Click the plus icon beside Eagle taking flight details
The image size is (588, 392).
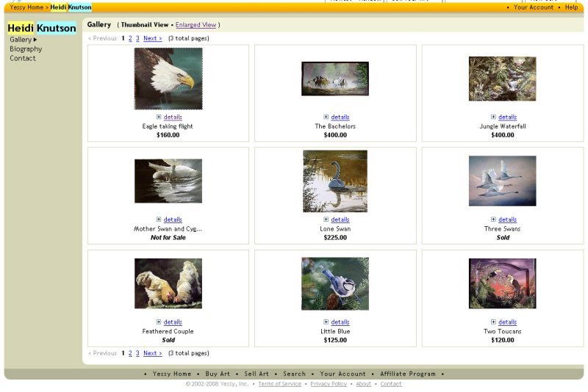pos(159,117)
